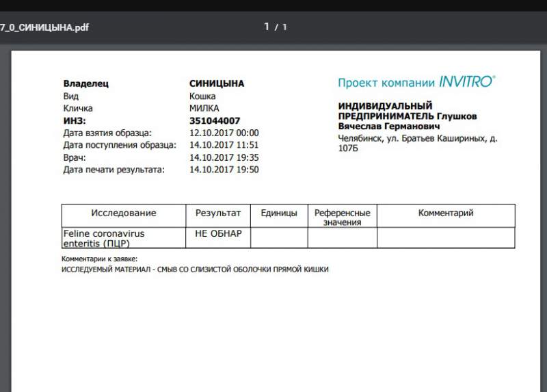Click the label Дата печати результата
The width and height of the screenshot is (547, 392).
click(114, 170)
